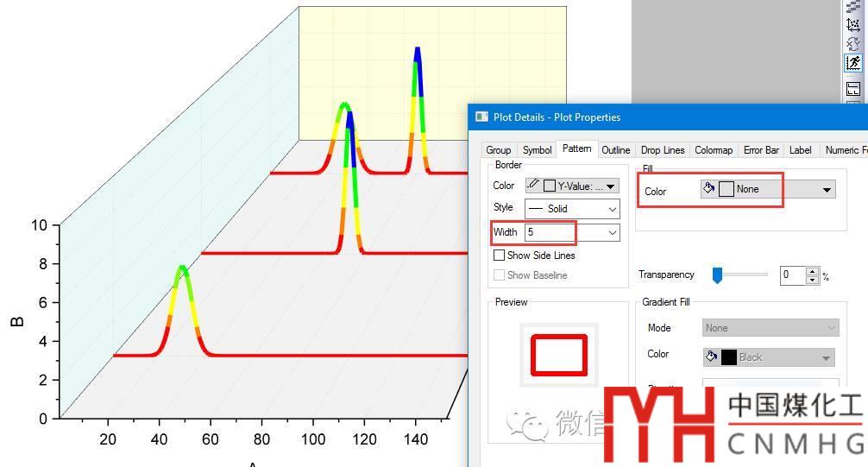Click the Transparency percent value field
This screenshot has height=467, width=868.
click(793, 275)
